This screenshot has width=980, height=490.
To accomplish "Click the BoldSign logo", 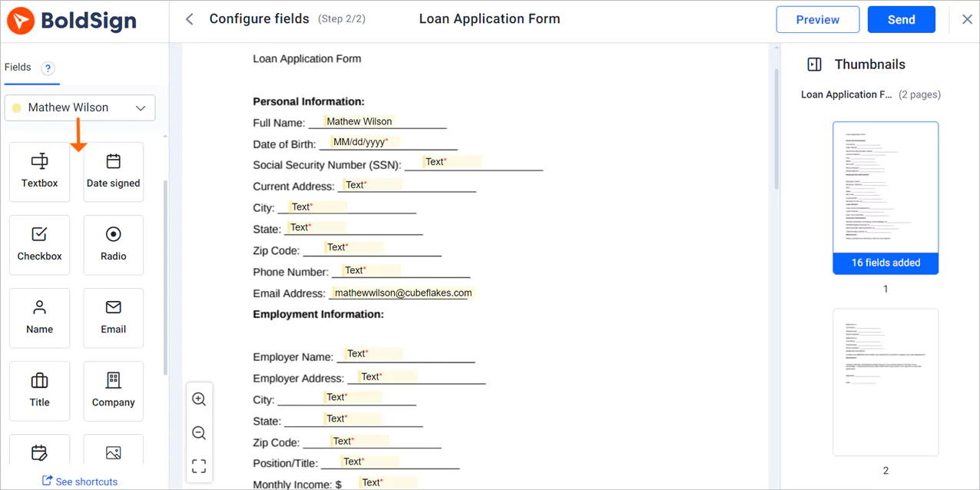I will [x=71, y=21].
